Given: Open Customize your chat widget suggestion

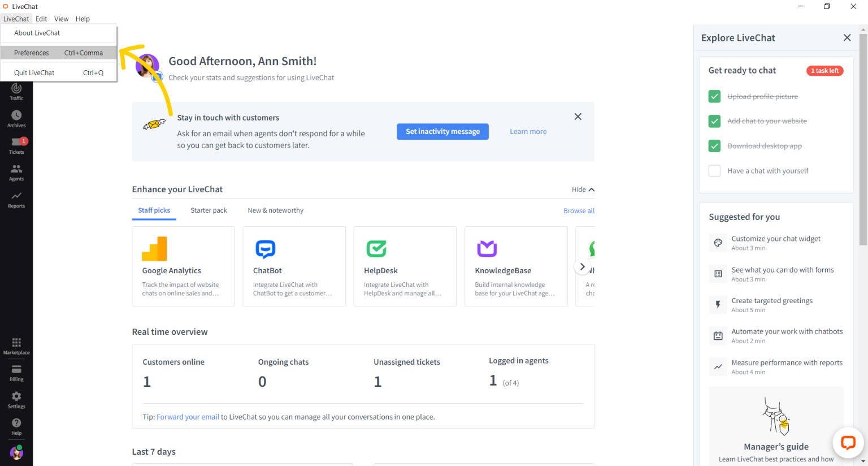Looking at the screenshot, I should point(776,243).
